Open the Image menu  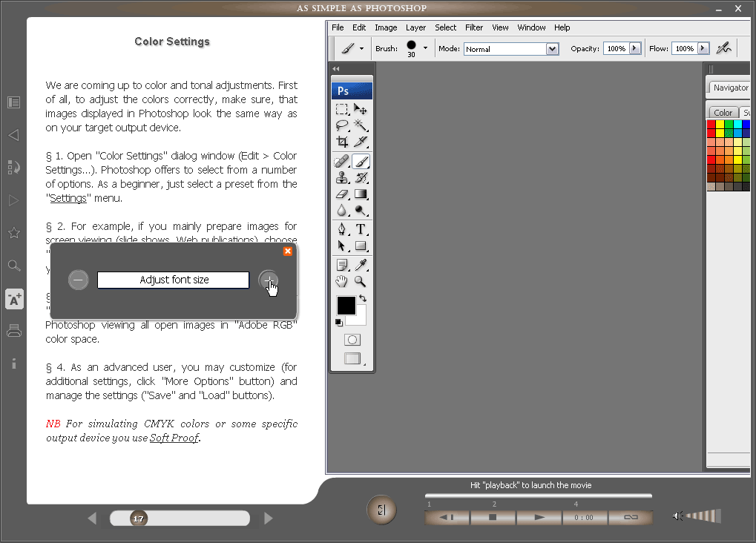pos(386,27)
